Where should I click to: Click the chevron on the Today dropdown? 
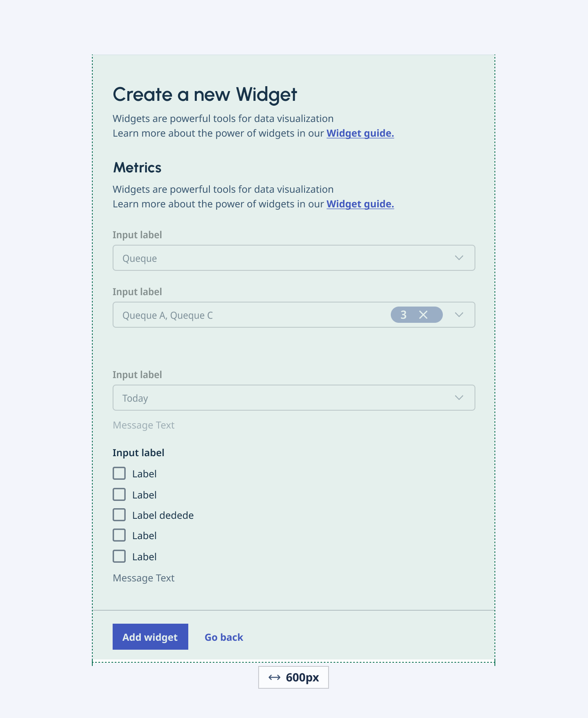pyautogui.click(x=459, y=397)
